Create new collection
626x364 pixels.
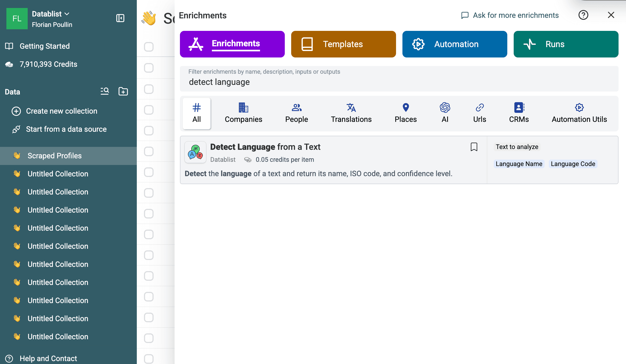[61, 111]
